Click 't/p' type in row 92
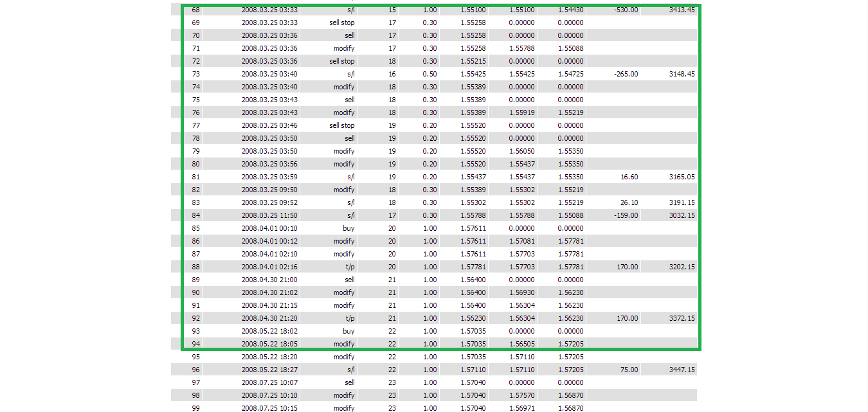The image size is (868, 412). (x=350, y=318)
